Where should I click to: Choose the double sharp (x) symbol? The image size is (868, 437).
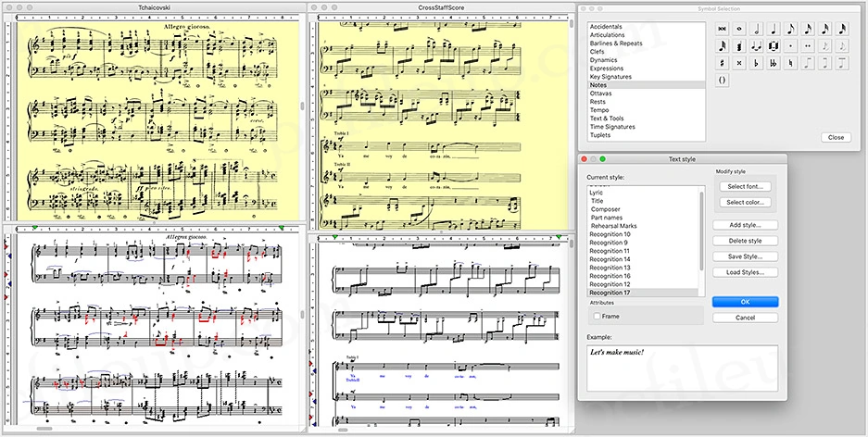click(739, 63)
